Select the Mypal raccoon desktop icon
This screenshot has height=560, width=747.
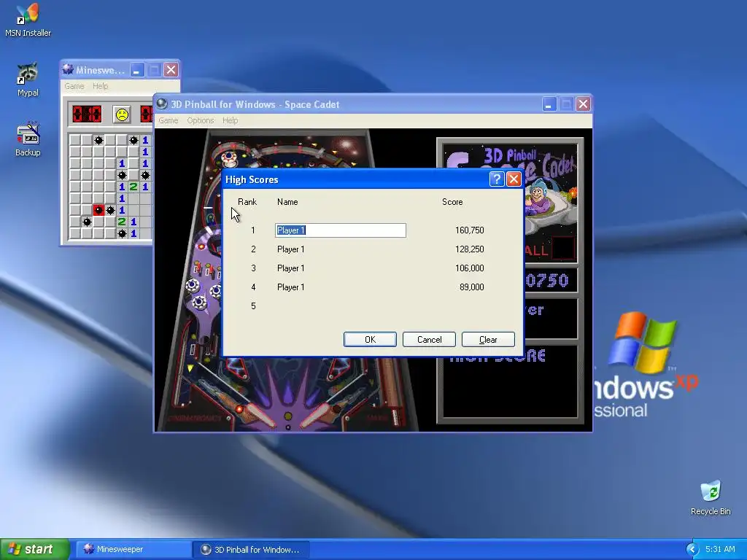click(x=28, y=79)
